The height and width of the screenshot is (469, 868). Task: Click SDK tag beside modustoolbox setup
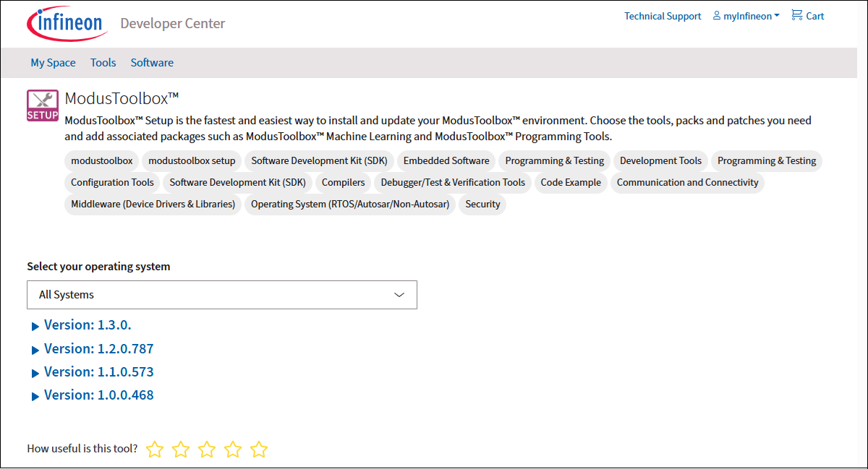(x=320, y=160)
